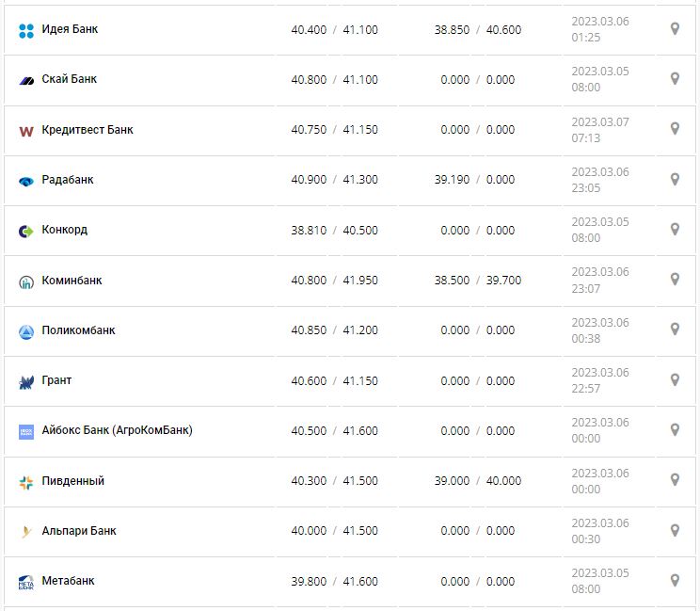This screenshot has height=611, width=700.
Task: Click the Конкорд 38.810 / 40.500 rate
Action: [x=334, y=231]
